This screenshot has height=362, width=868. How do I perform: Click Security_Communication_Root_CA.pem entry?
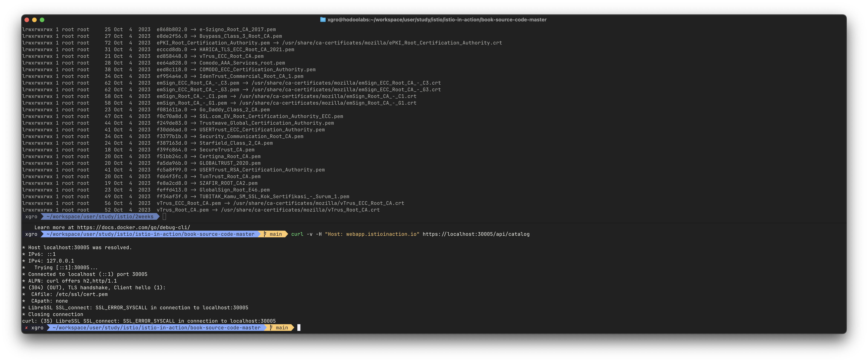(251, 136)
